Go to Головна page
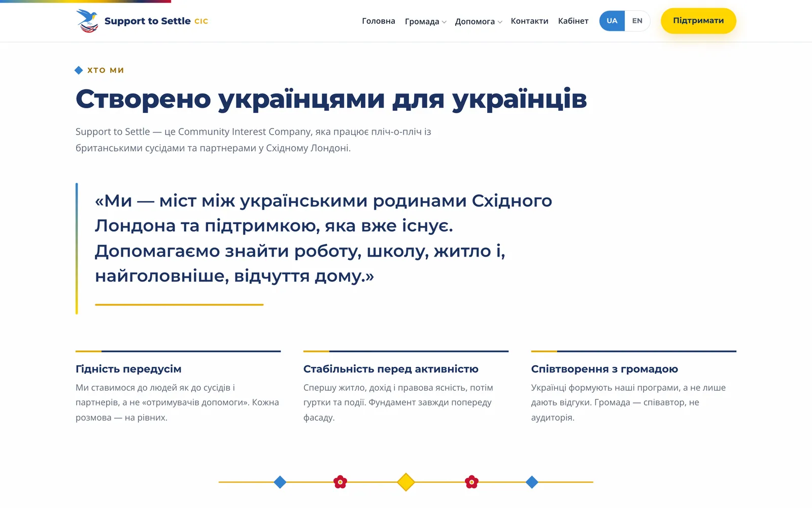 (379, 21)
